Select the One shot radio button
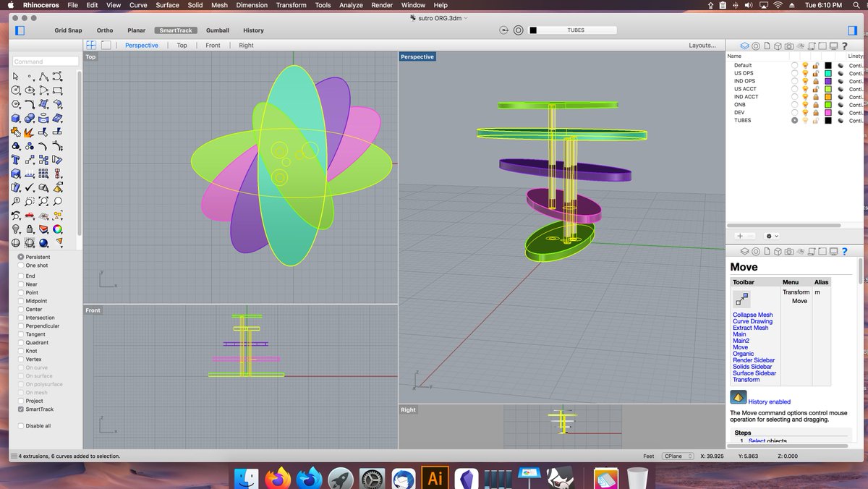 coord(20,265)
